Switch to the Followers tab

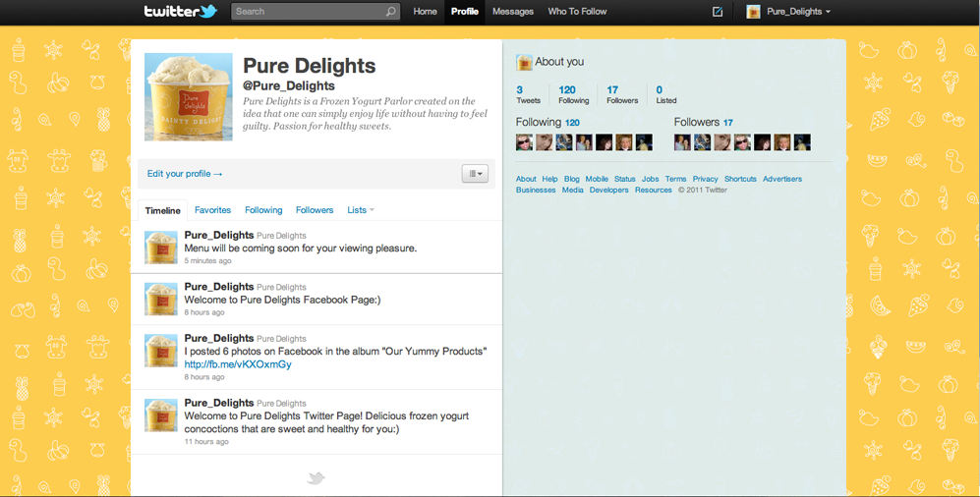[315, 210]
